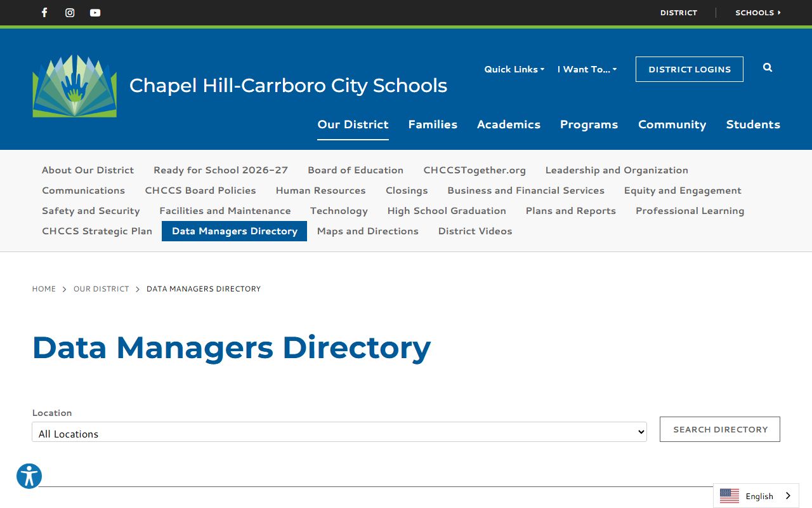Expand the English language selector
This screenshot has width=812, height=508.
pos(756,496)
